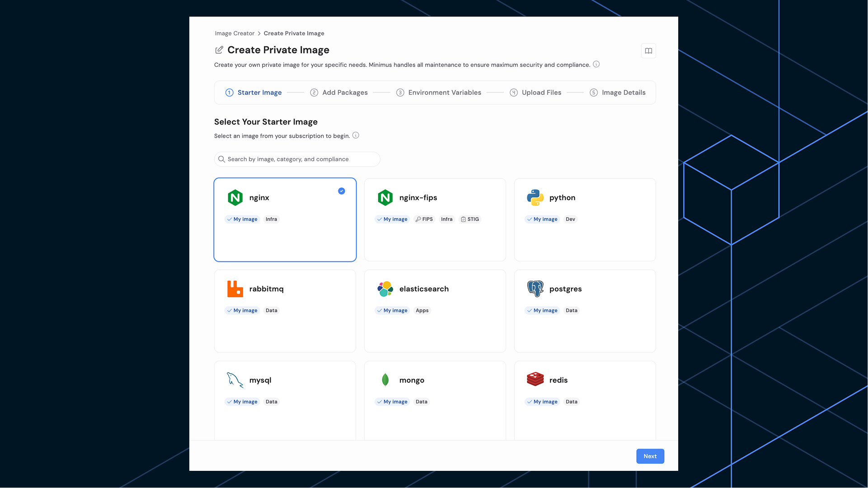Click the FIPS key tag on nginx-fips
Image resolution: width=868 pixels, height=488 pixels.
[x=424, y=219]
